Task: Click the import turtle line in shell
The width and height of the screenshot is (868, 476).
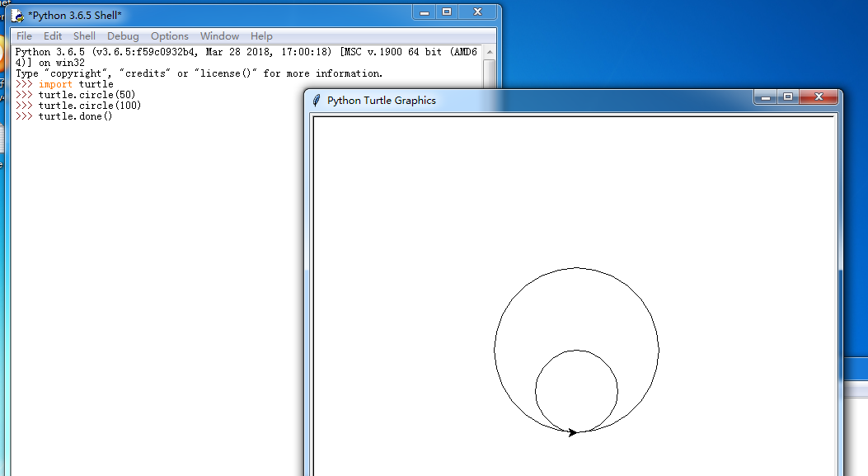Action: (x=76, y=84)
